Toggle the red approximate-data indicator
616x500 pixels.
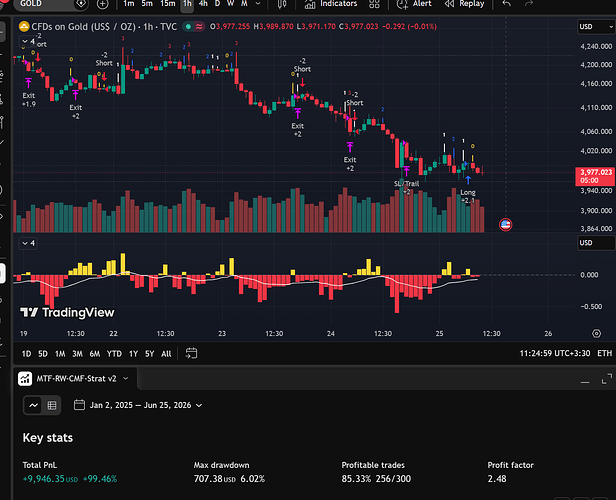199,27
